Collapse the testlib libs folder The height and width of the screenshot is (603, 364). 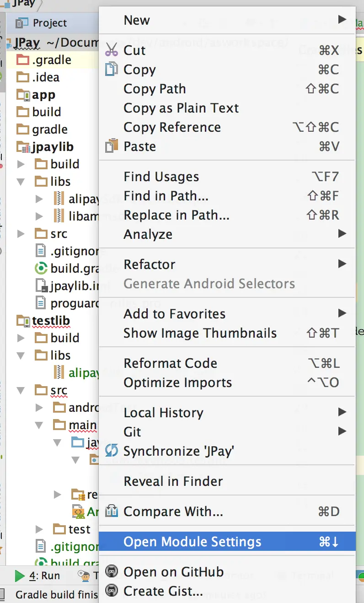21,355
